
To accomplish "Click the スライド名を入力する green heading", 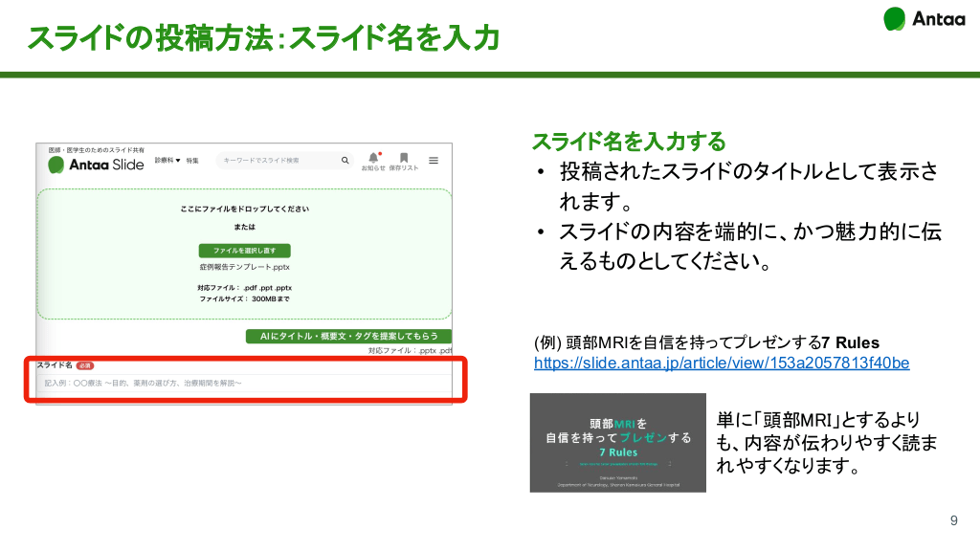I will point(628,142).
